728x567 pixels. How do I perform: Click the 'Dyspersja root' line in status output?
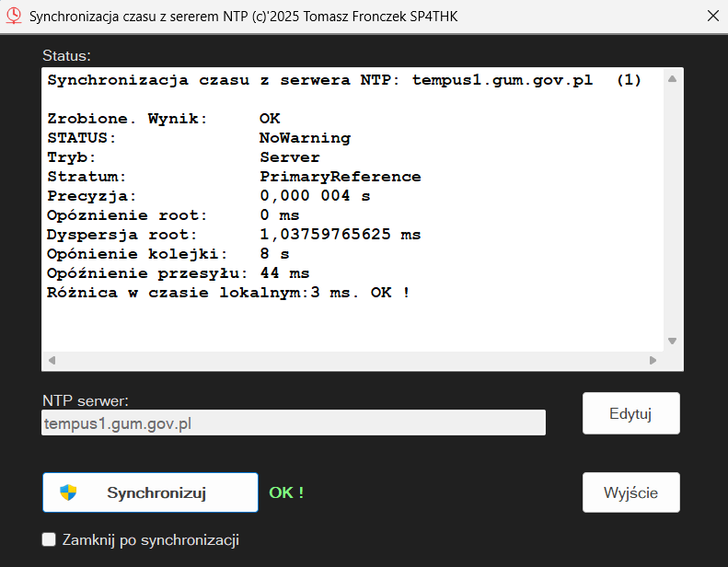234,235
